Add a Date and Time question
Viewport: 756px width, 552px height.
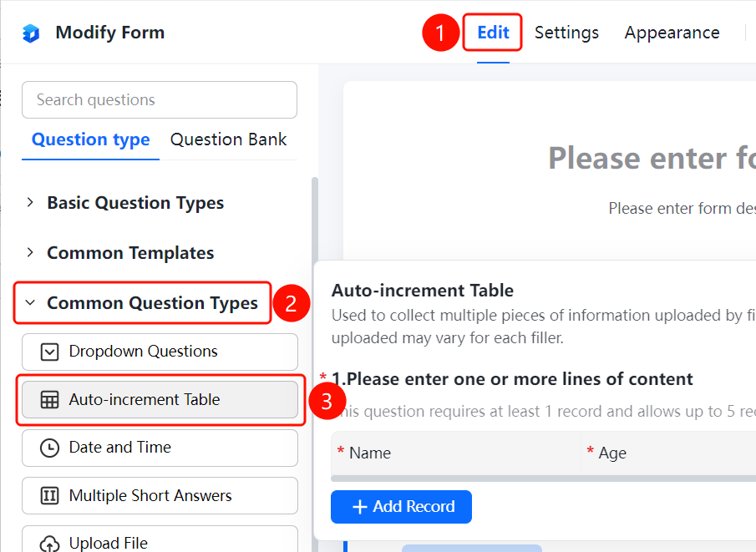click(160, 448)
